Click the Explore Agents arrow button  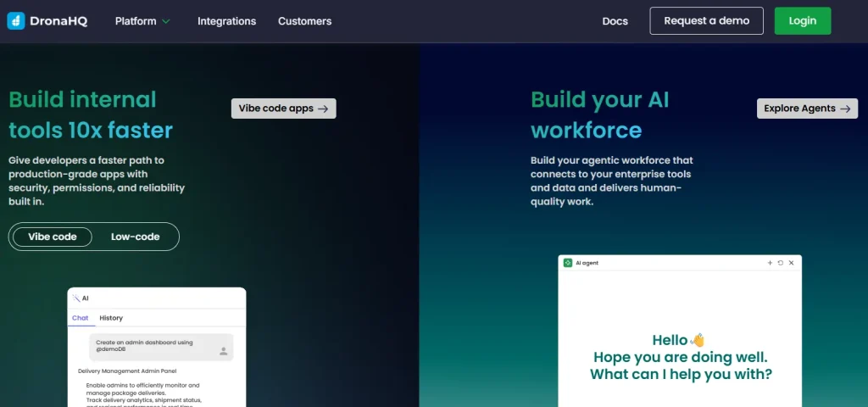[x=806, y=109]
